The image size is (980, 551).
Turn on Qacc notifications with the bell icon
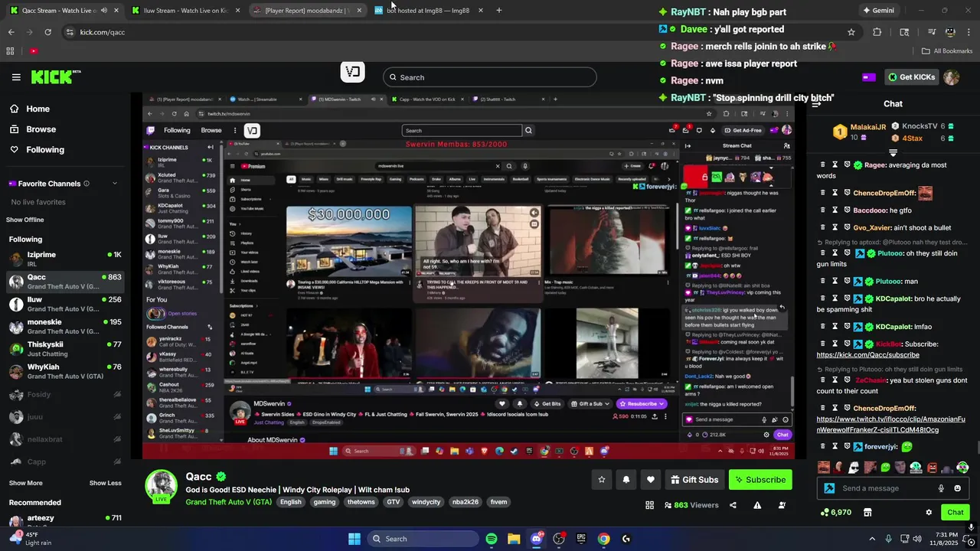click(x=626, y=480)
